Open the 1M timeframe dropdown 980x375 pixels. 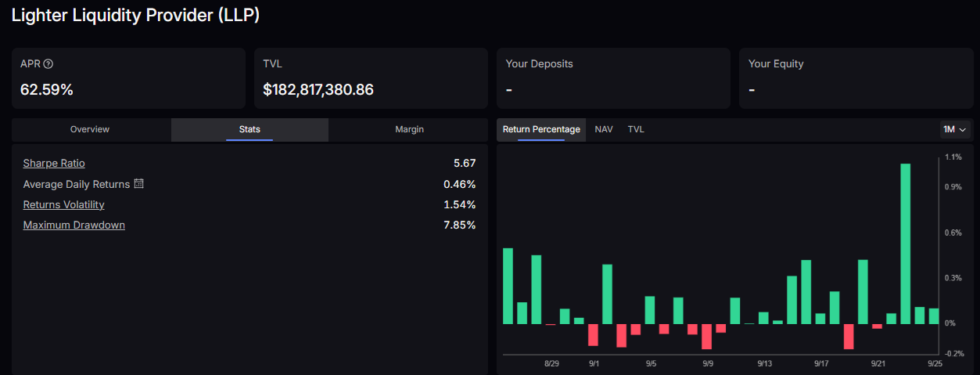point(955,129)
